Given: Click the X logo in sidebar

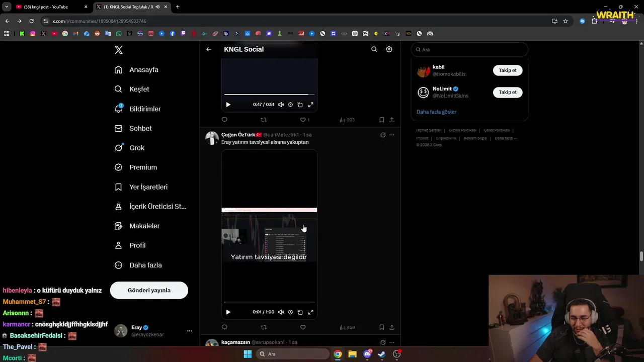Looking at the screenshot, I should (x=119, y=50).
